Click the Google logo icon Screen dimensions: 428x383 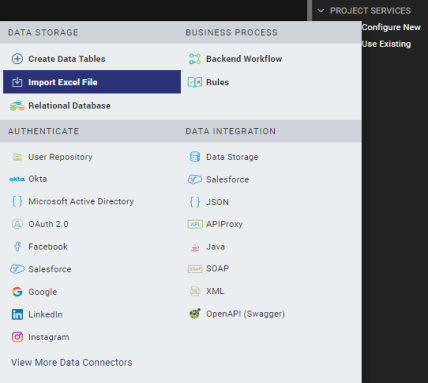17,292
